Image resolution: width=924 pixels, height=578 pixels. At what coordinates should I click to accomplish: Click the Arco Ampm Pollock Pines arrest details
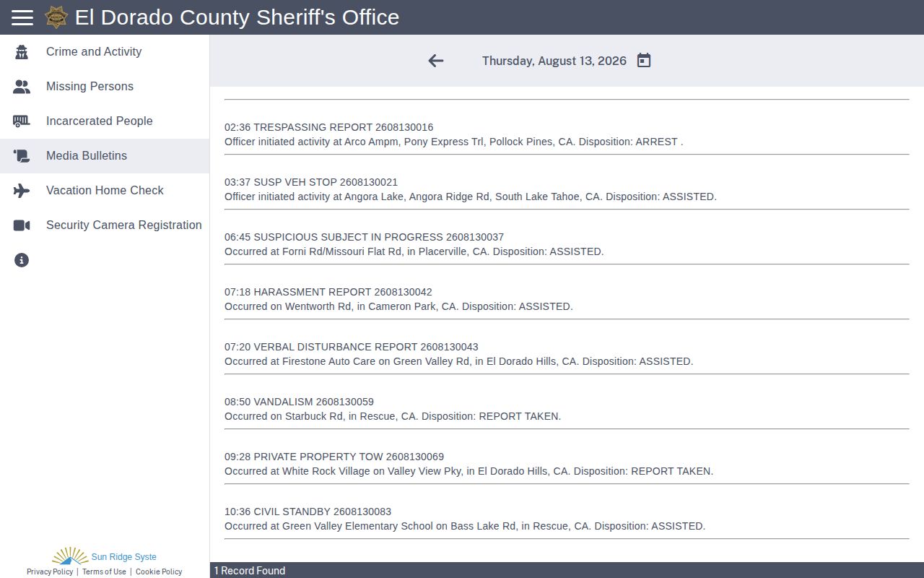[454, 142]
